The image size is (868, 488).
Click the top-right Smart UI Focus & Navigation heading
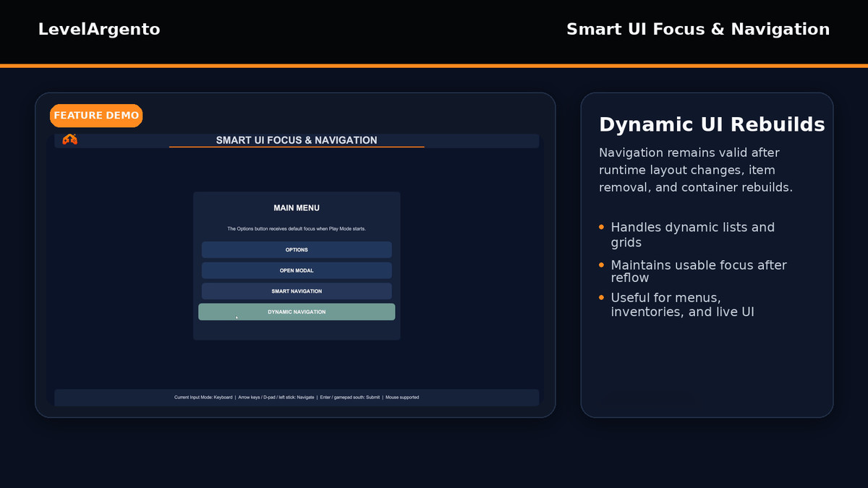[698, 29]
